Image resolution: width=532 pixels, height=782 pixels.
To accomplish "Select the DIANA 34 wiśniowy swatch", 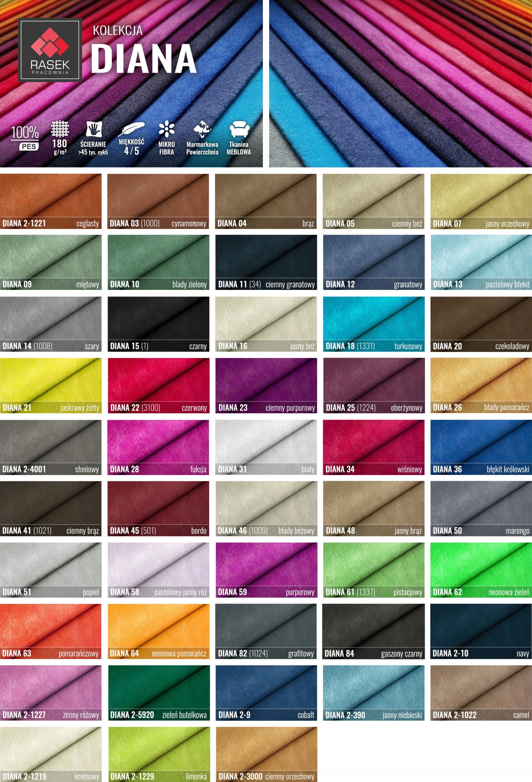I will (374, 447).
